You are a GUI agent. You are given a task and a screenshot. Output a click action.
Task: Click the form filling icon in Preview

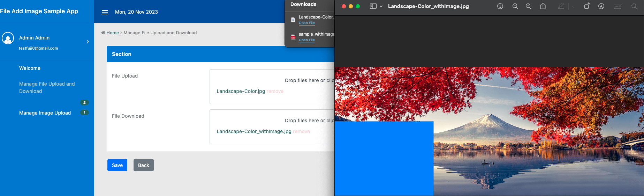point(618,6)
